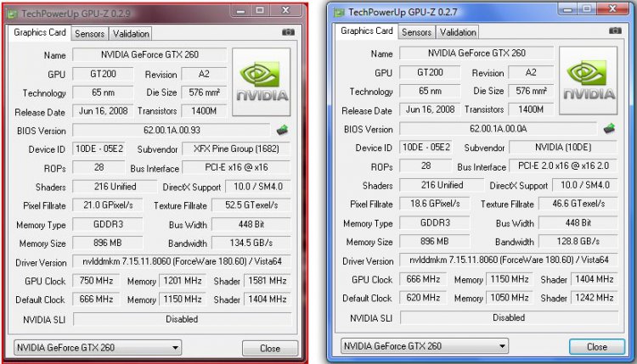Select Graphics Card tab in GPU-Z 0.2.9
Viewport: 637px width, 364px height.
coord(39,32)
